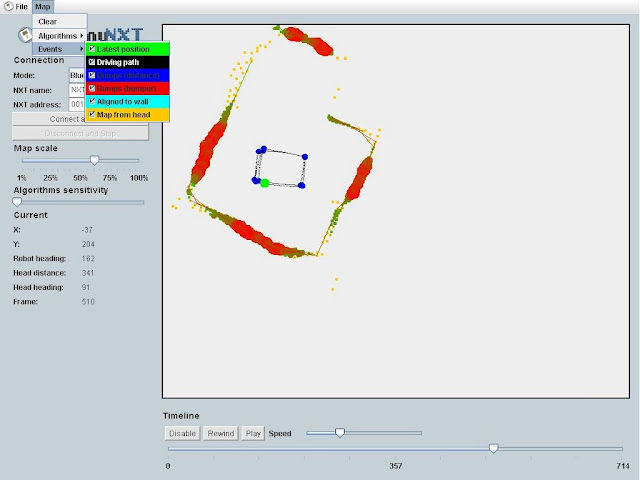The height and width of the screenshot is (480, 640).
Task: Click the Clear menu entry
Action: [x=60, y=22]
